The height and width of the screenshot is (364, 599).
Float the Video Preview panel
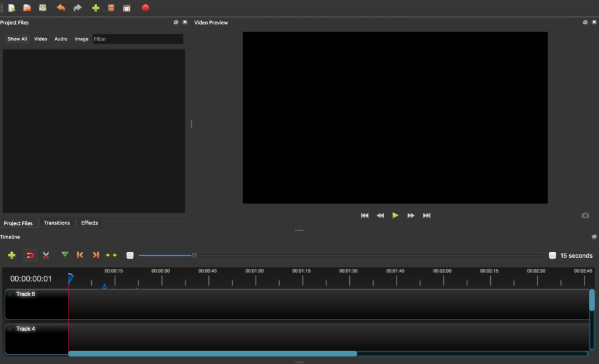pos(585,23)
